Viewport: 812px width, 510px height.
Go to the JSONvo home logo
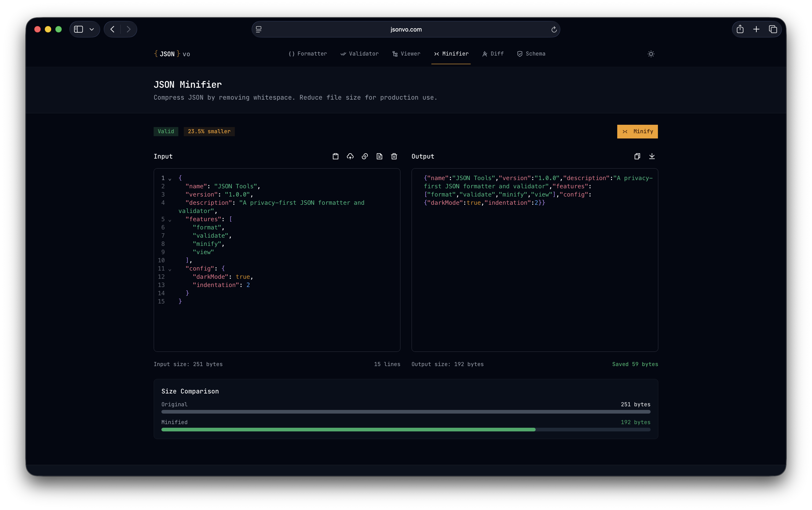click(172, 54)
